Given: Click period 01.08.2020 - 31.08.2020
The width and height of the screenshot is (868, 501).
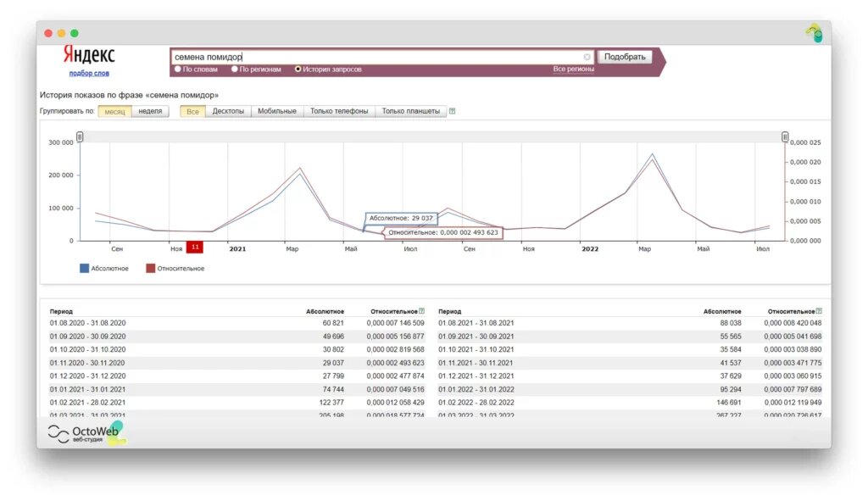Looking at the screenshot, I should (x=87, y=323).
